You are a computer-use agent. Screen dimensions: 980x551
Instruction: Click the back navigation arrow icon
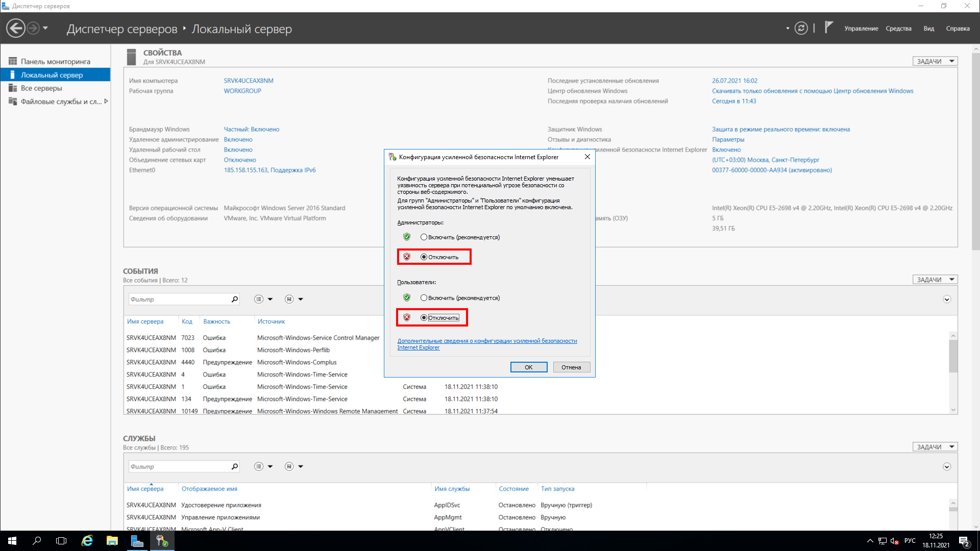click(16, 28)
